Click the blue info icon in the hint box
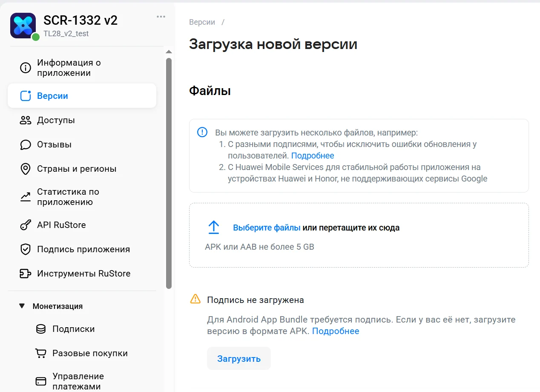Image resolution: width=540 pixels, height=392 pixels. coord(202,132)
